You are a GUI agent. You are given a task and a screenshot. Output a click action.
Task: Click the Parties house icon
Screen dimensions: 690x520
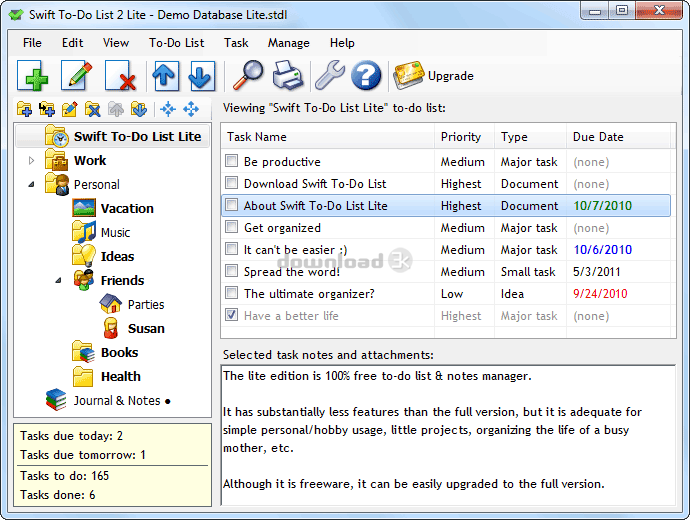(110, 304)
